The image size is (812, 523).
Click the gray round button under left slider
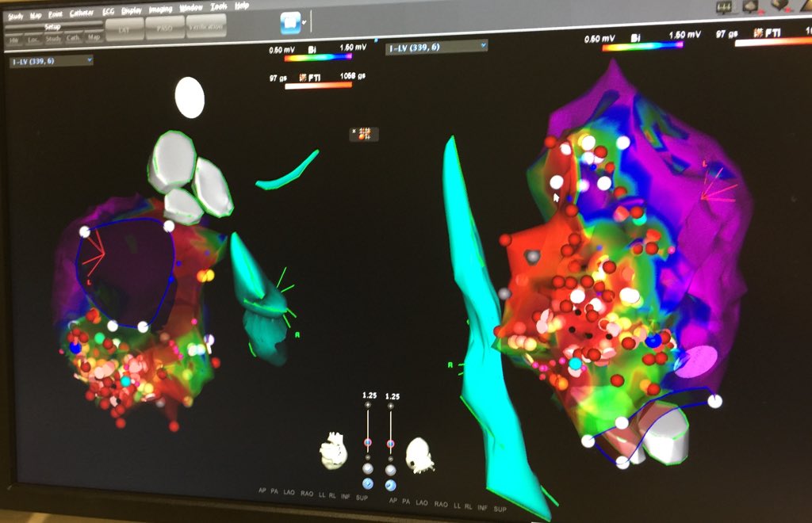coord(368,468)
